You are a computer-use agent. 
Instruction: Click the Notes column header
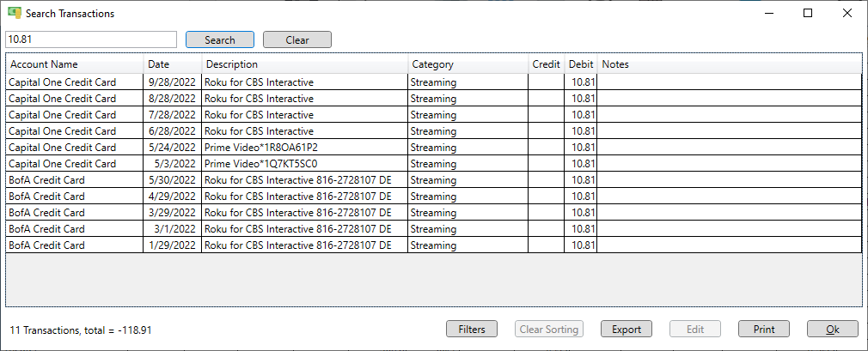(x=730, y=64)
